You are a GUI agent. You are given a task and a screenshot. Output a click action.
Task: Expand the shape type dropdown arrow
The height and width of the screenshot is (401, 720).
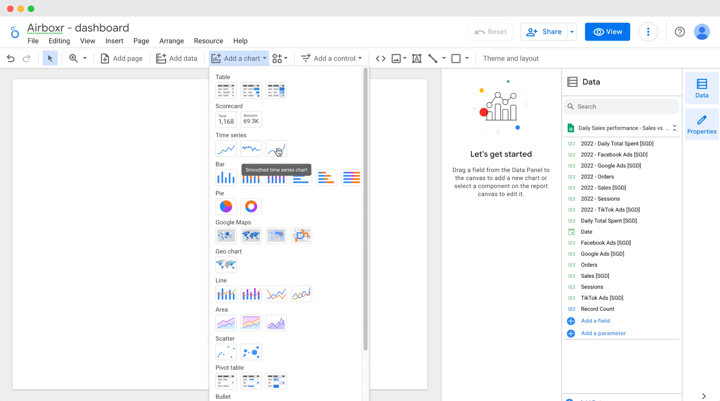pos(467,58)
